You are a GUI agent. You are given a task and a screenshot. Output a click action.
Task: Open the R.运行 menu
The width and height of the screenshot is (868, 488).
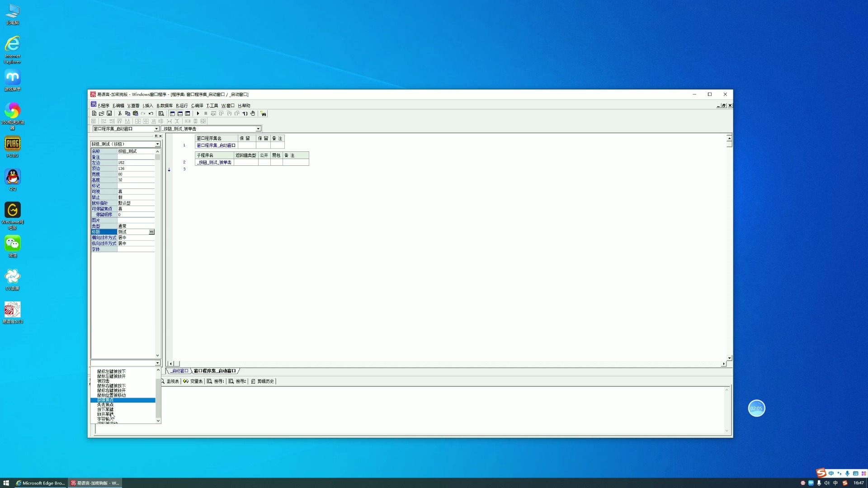182,105
